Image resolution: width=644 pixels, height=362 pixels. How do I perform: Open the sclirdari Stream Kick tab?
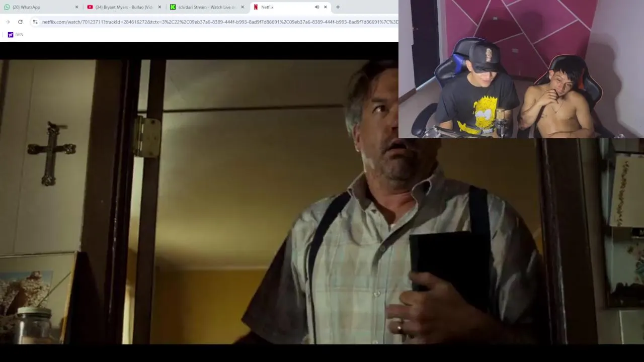pyautogui.click(x=206, y=7)
